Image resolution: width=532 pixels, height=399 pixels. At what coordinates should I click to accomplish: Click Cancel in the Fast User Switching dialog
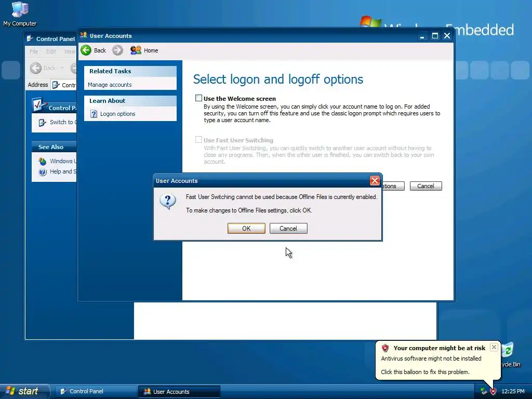288,229
